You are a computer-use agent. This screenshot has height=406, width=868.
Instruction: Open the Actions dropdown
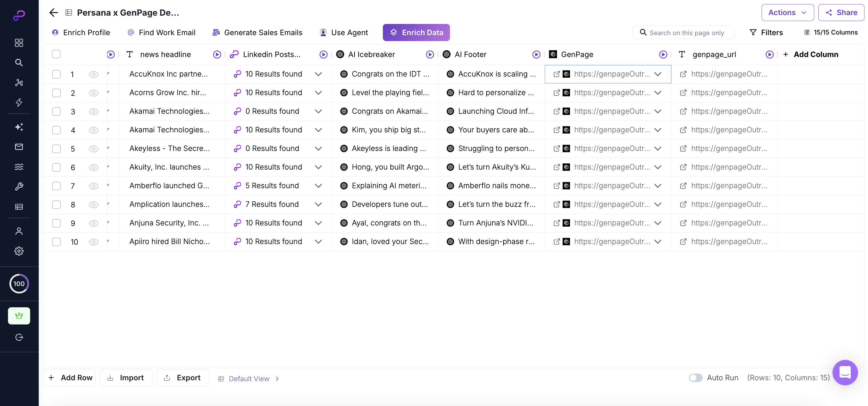(787, 12)
